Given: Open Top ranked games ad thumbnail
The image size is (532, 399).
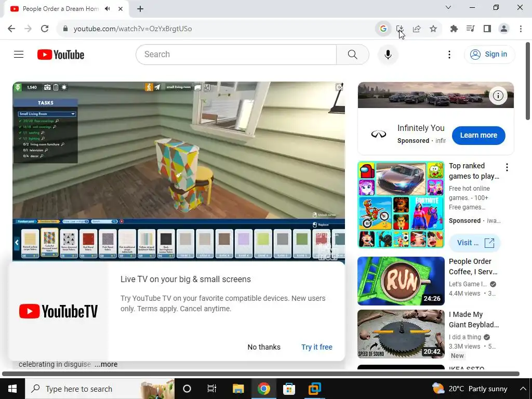Looking at the screenshot, I should click(401, 205).
